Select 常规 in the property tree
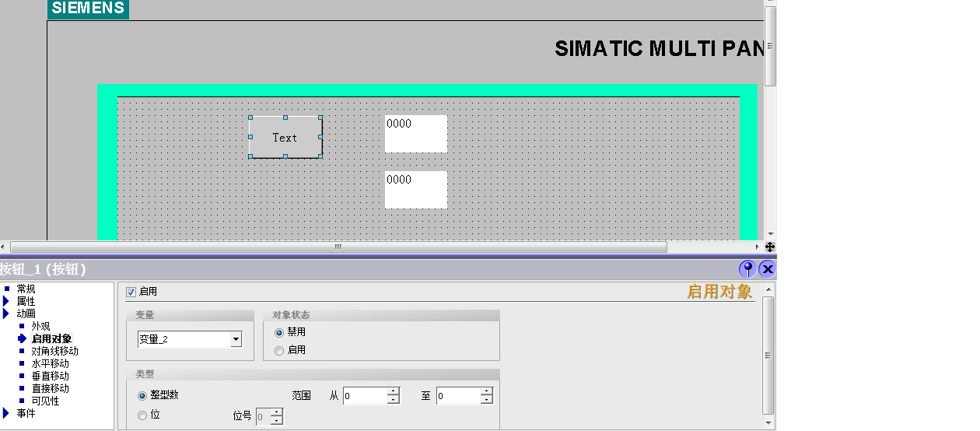980x431 pixels. coord(26,289)
